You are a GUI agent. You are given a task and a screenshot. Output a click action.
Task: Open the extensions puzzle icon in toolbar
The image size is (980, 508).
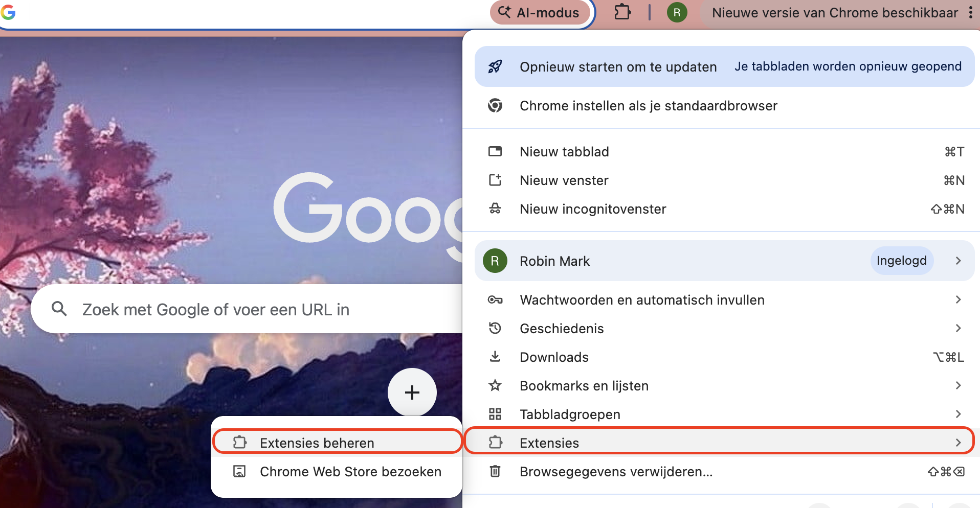[x=622, y=12]
